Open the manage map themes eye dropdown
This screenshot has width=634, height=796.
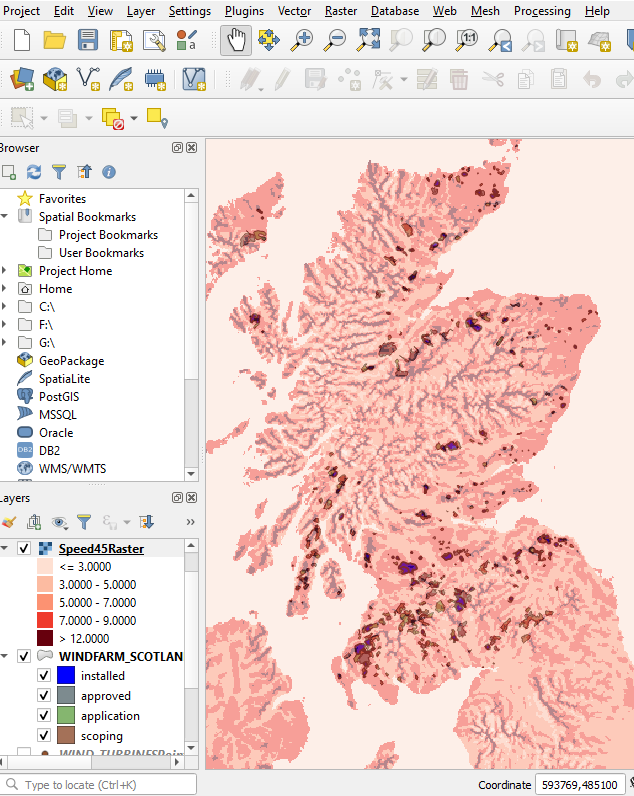point(60,521)
